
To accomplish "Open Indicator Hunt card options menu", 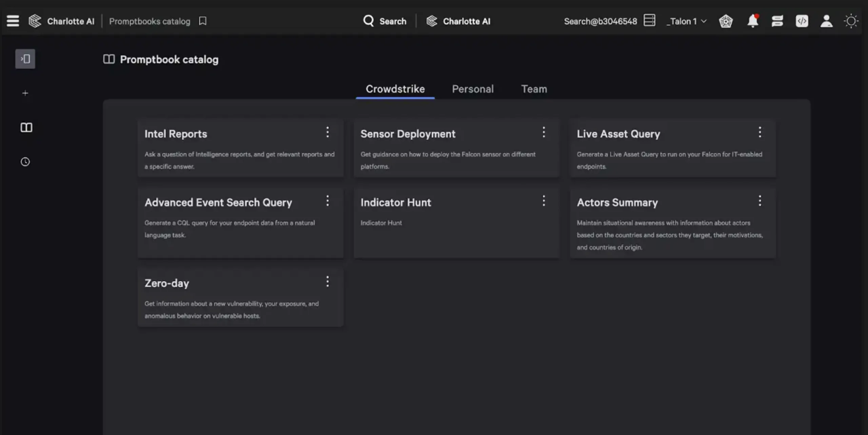I will coord(544,201).
